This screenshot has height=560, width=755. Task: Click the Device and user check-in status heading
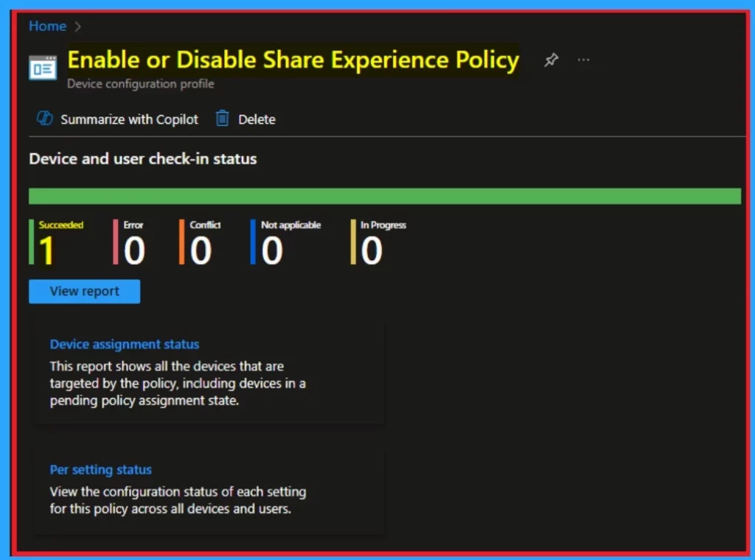pyautogui.click(x=143, y=158)
